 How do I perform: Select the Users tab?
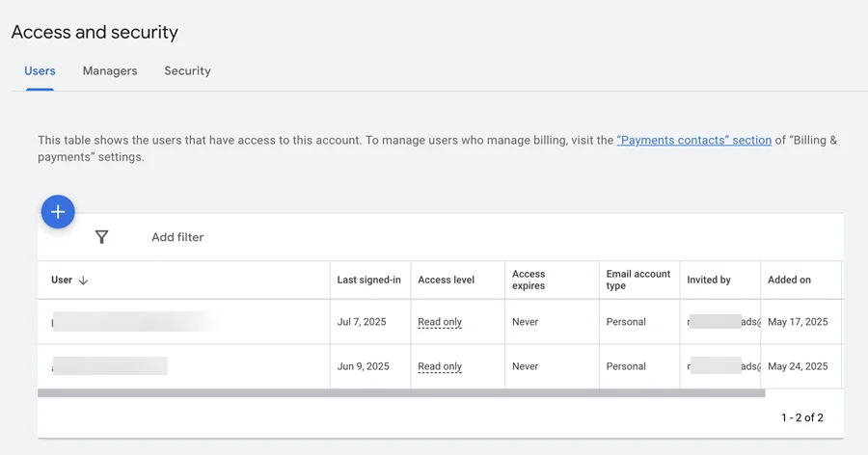point(40,70)
